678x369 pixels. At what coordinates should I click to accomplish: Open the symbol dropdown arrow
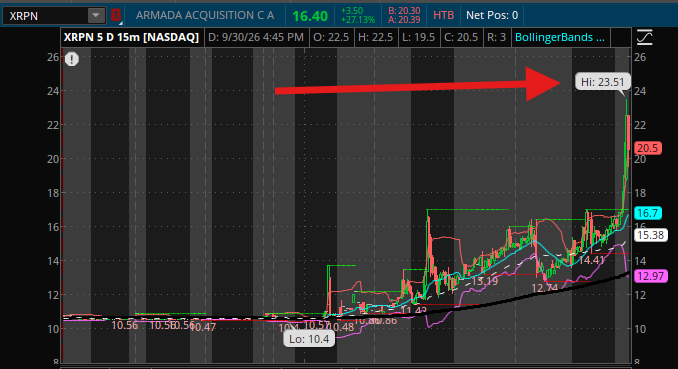[96, 16]
